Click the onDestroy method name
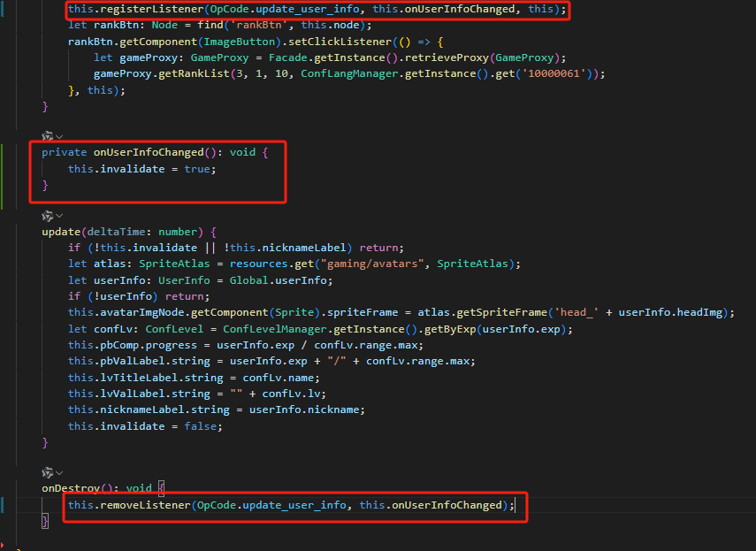Image resolution: width=756 pixels, height=551 pixels. (x=71, y=488)
